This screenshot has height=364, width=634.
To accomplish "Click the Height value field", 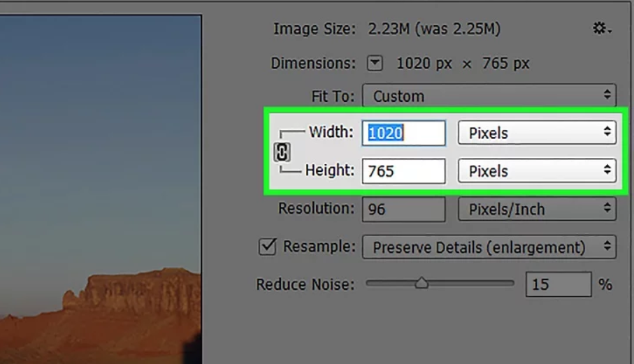I will (x=403, y=171).
